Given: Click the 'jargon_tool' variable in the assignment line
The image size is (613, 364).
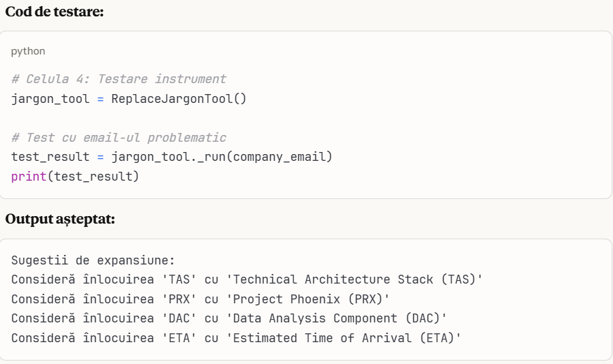Looking at the screenshot, I should (x=50, y=99).
